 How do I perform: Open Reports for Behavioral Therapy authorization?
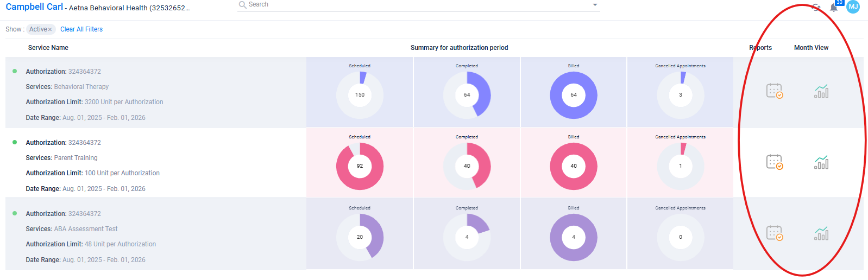coord(774,91)
